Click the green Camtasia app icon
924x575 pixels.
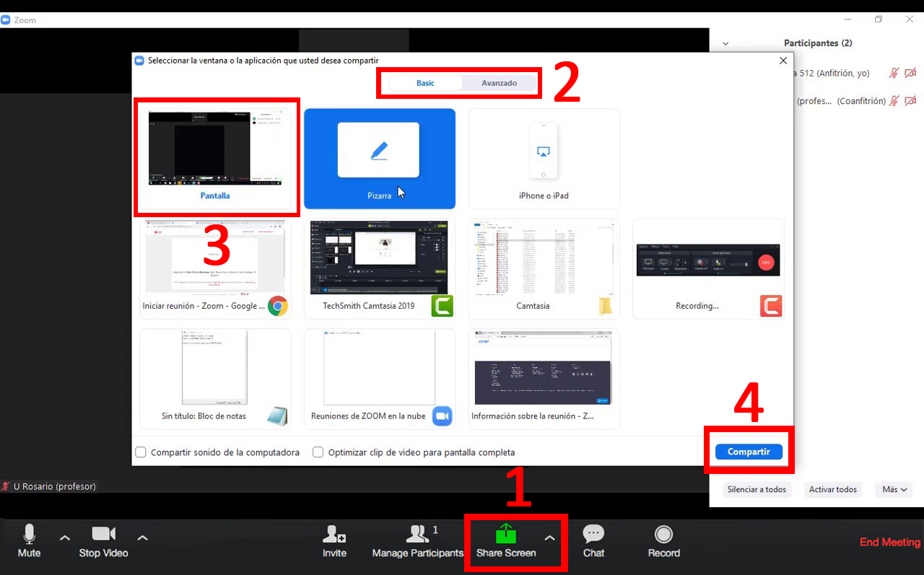(x=443, y=307)
